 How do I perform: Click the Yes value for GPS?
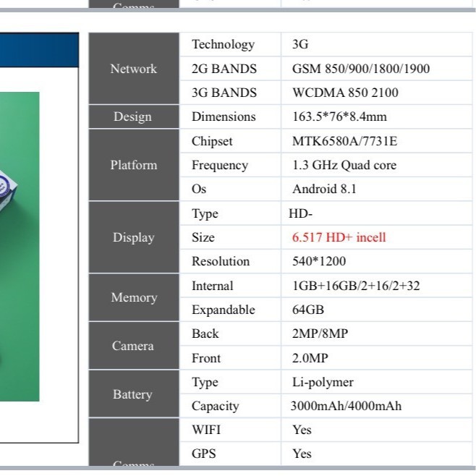(x=302, y=454)
